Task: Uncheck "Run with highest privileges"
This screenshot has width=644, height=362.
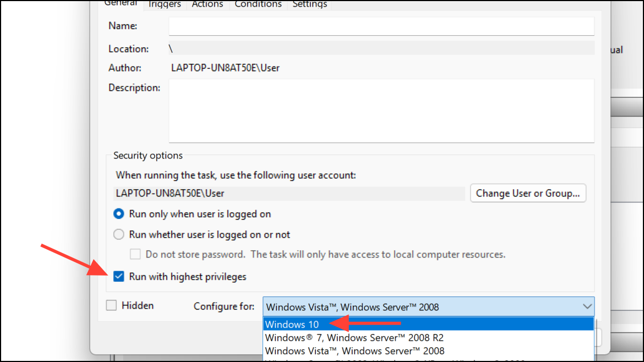Action: click(x=118, y=276)
